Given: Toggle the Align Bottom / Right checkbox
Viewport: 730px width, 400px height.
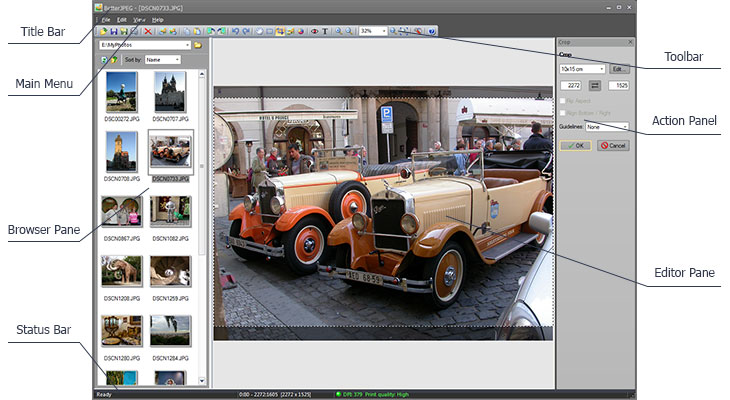Looking at the screenshot, I should (x=562, y=113).
